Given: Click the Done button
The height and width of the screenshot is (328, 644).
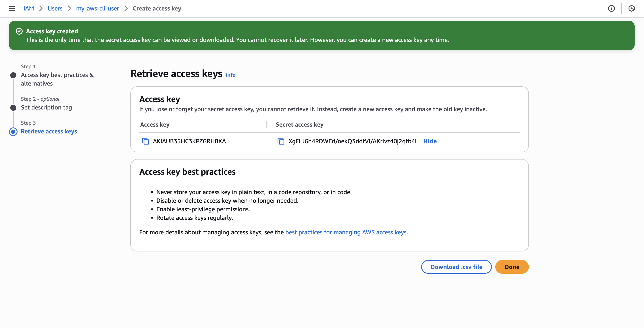Looking at the screenshot, I should point(512,267).
